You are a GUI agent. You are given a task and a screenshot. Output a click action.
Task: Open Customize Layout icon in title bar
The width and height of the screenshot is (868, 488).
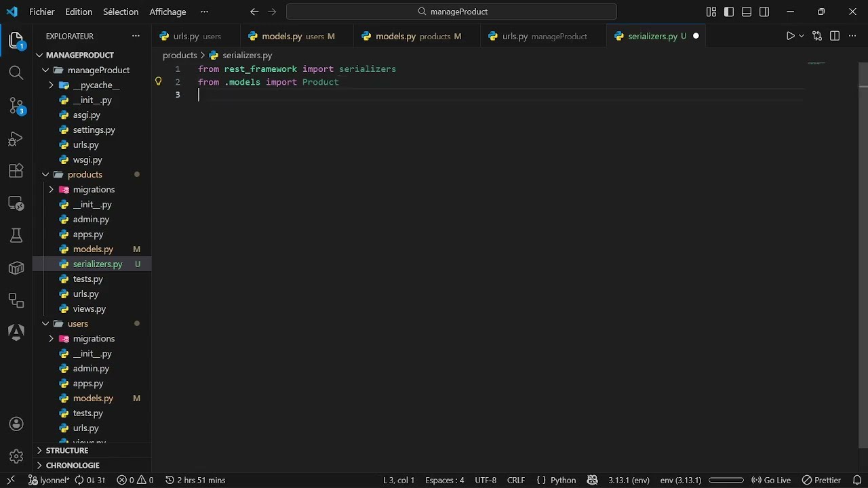(x=711, y=12)
